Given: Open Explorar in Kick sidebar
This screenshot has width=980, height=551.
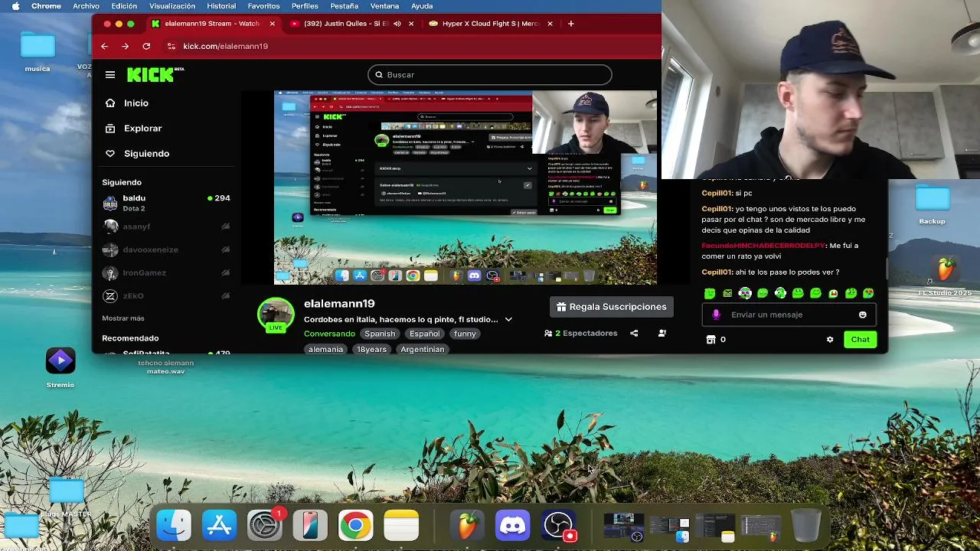Looking at the screenshot, I should [x=133, y=129].
